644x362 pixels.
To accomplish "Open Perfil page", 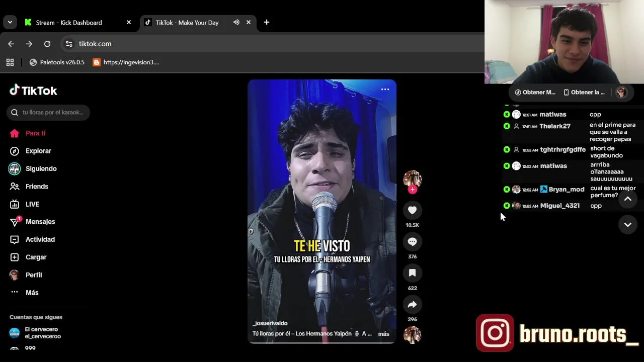I will coord(27,275).
